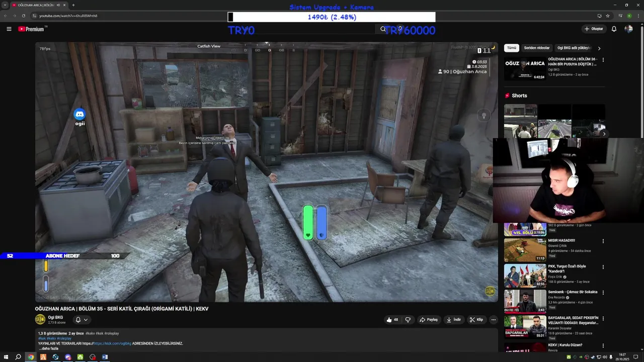
Task: Open Chrome media control icon
Action: click(620, 16)
